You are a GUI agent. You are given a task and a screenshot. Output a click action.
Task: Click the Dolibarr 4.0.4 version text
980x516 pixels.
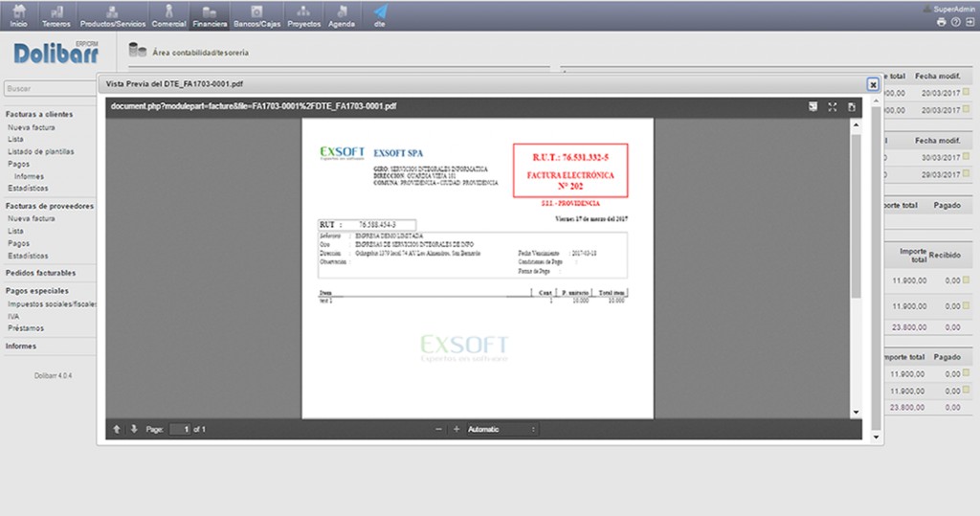click(x=54, y=376)
